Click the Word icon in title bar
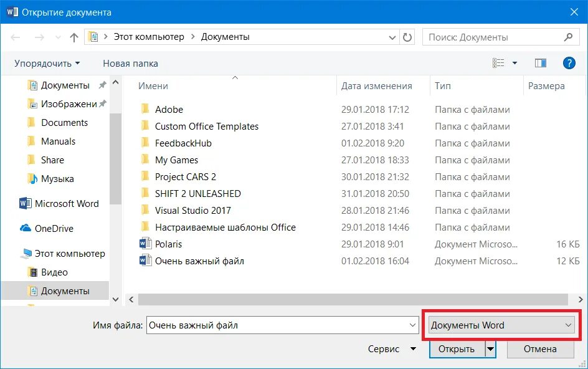Screen dimensions: 588x369 click(x=12, y=12)
